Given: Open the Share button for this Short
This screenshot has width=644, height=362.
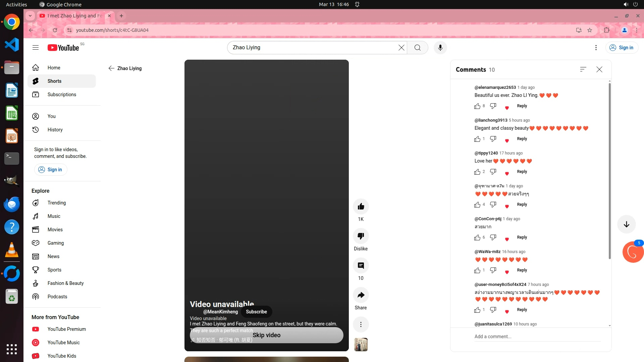Looking at the screenshot, I should pos(361,295).
